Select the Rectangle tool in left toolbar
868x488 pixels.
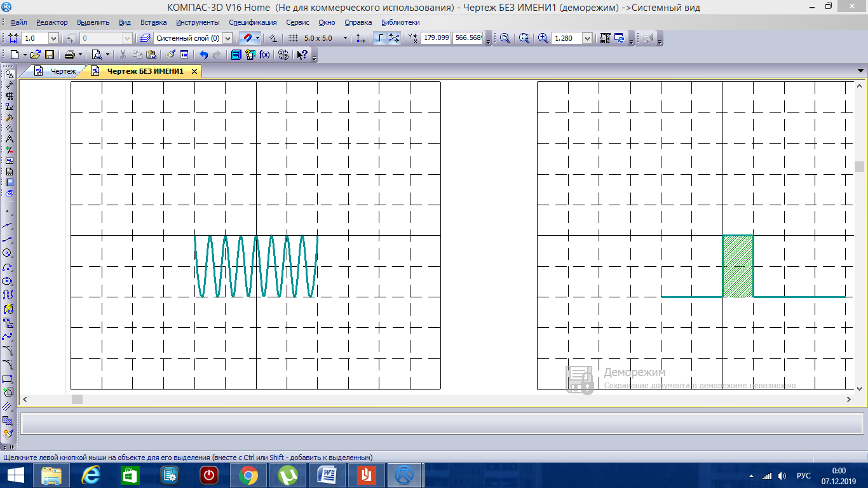8,378
